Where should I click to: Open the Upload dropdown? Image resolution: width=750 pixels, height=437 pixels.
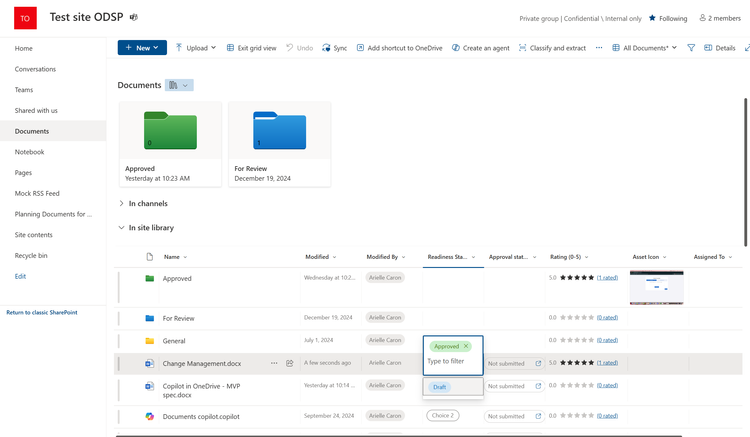196,48
